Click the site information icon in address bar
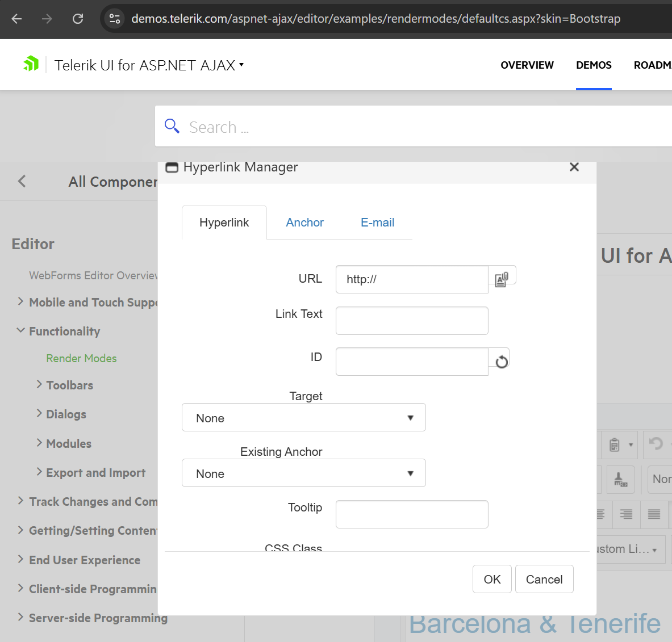This screenshot has width=672, height=642. tap(115, 19)
